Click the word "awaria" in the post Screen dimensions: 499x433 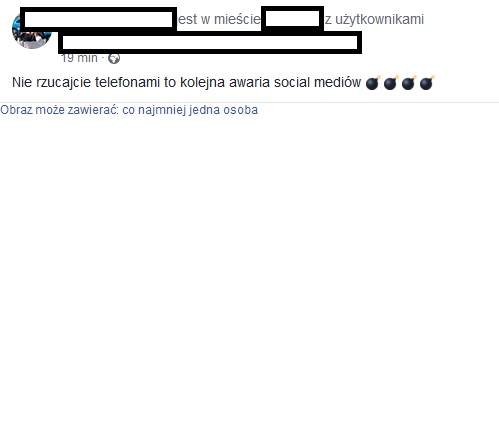point(249,82)
